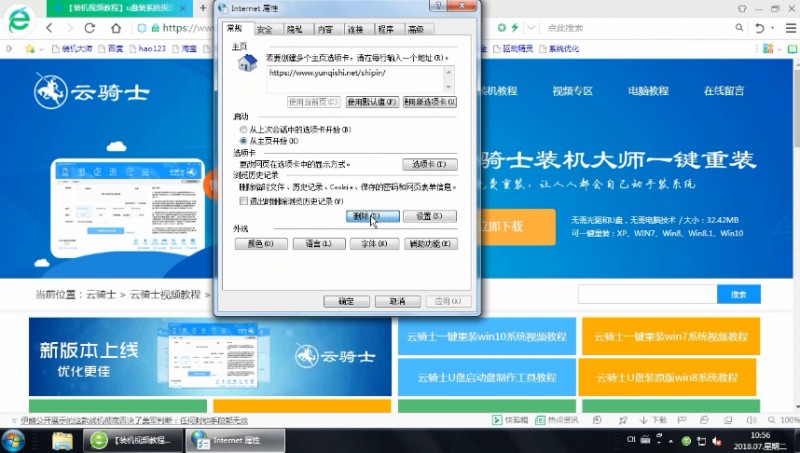800x453 pixels.
Task: Click the status bar zoom magnifier
Action: [771, 420]
